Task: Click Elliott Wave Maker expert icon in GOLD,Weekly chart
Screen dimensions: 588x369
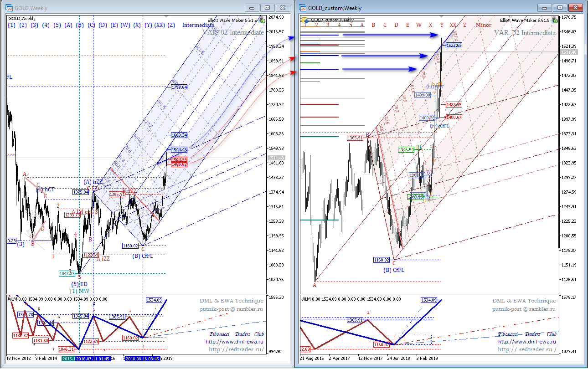Action: click(263, 20)
